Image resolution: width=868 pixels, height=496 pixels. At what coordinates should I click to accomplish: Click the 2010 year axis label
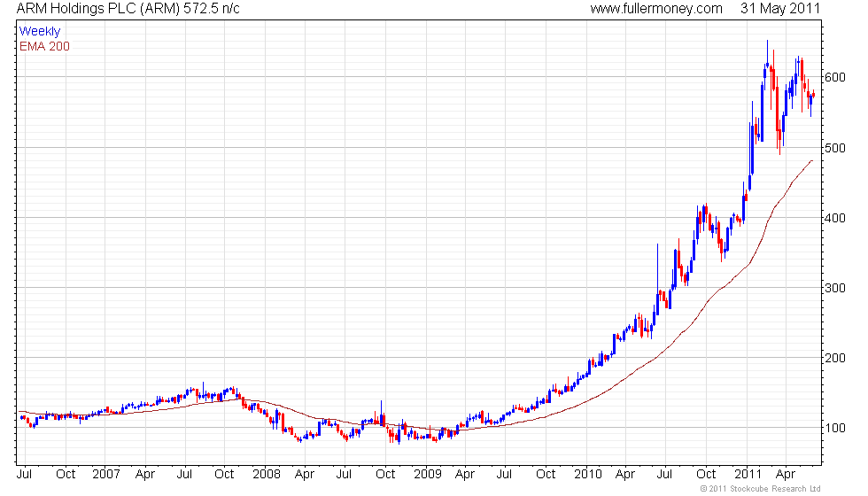587,475
